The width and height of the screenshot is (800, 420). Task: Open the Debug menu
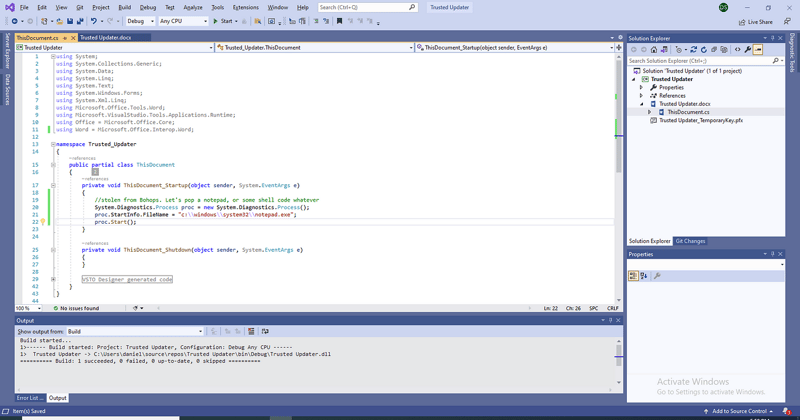pyautogui.click(x=148, y=7)
